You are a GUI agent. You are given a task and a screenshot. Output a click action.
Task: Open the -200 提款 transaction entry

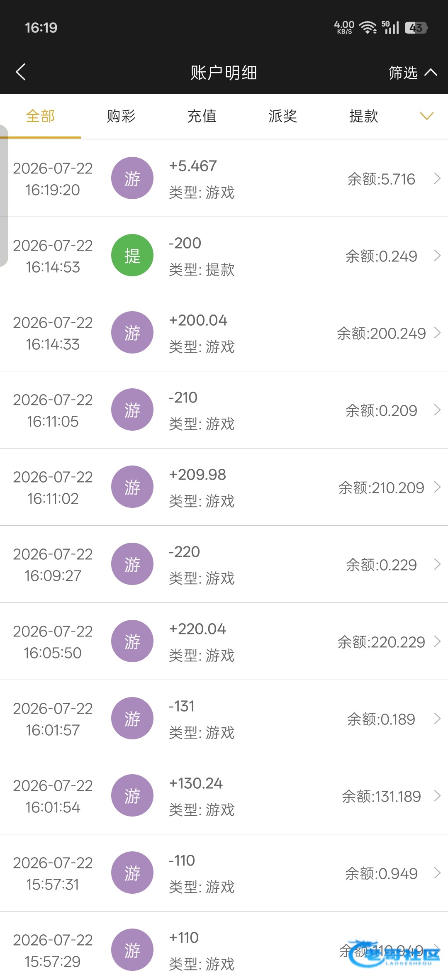coord(224,256)
